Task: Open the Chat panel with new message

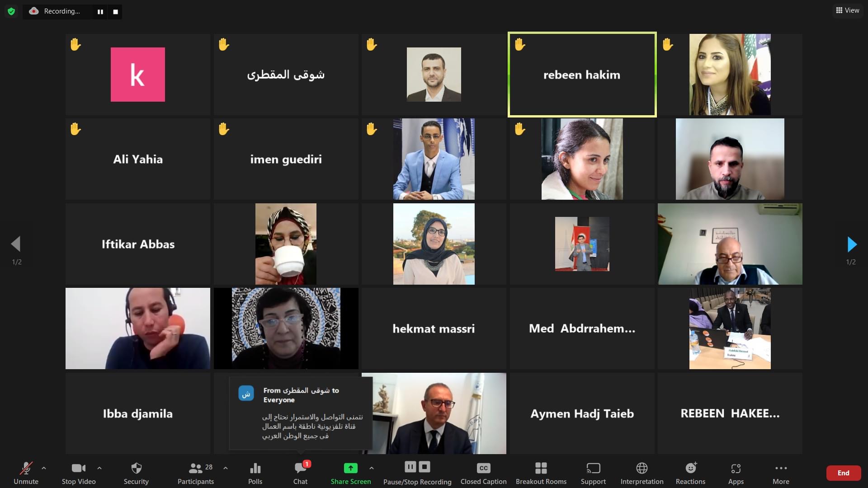Action: 300,473
